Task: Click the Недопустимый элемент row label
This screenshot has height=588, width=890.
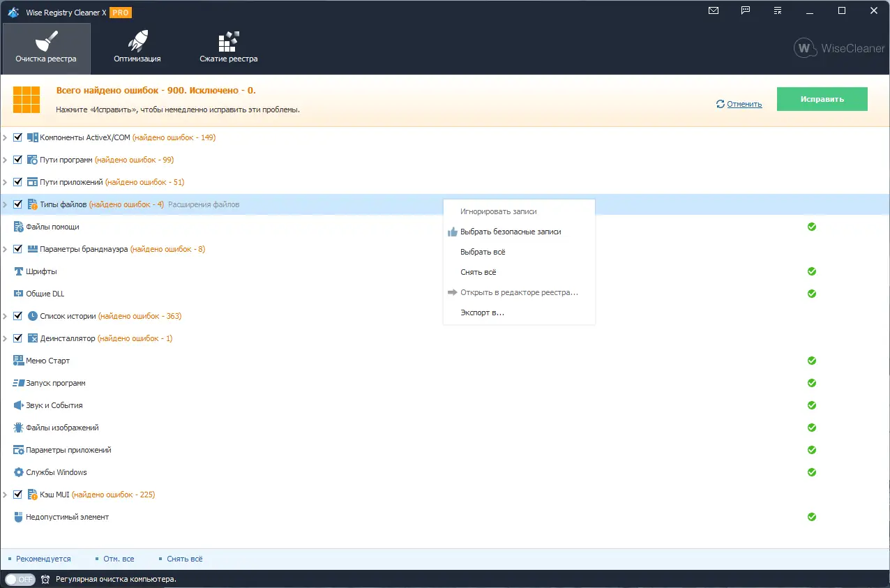Action: [68, 517]
